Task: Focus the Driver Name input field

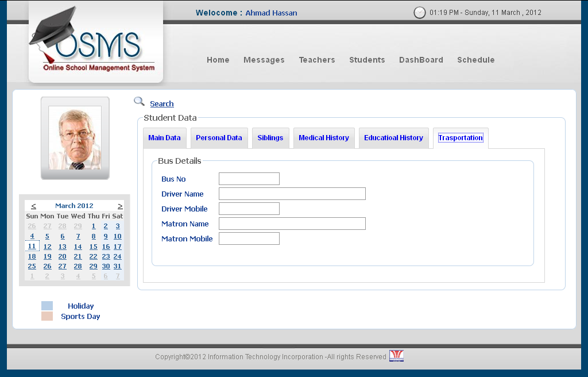Action: [292, 194]
